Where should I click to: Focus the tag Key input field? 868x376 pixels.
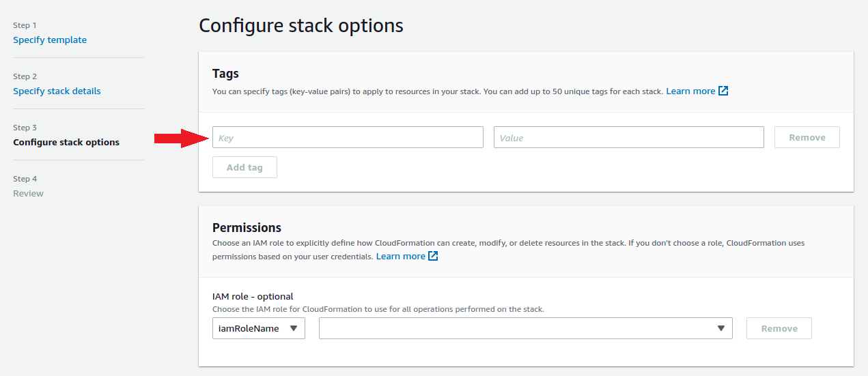click(x=348, y=137)
